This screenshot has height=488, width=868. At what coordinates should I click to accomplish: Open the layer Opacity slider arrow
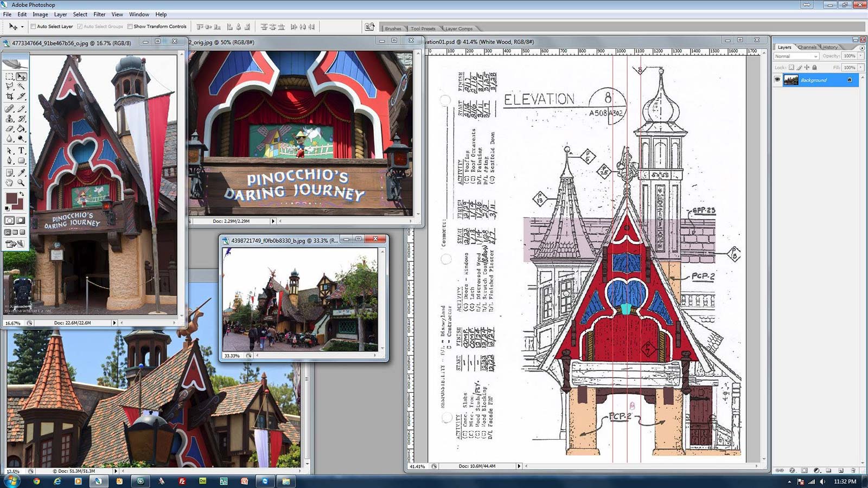point(860,56)
